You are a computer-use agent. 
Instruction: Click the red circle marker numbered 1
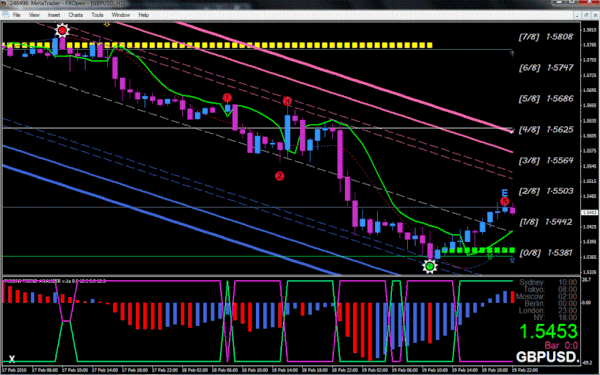(x=227, y=98)
